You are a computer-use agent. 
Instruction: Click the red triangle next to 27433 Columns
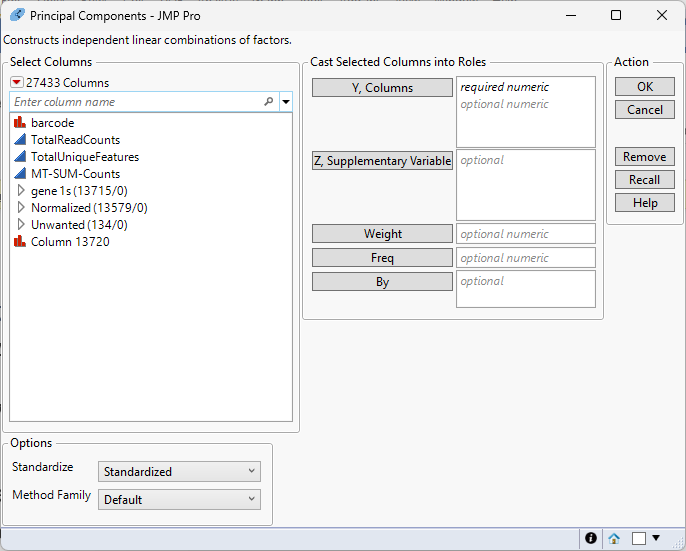(17, 83)
